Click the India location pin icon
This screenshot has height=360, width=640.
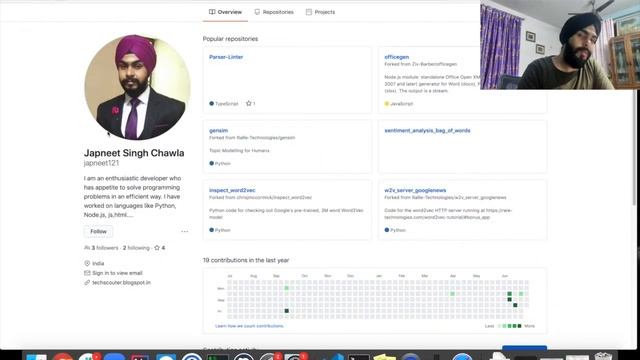click(x=87, y=263)
